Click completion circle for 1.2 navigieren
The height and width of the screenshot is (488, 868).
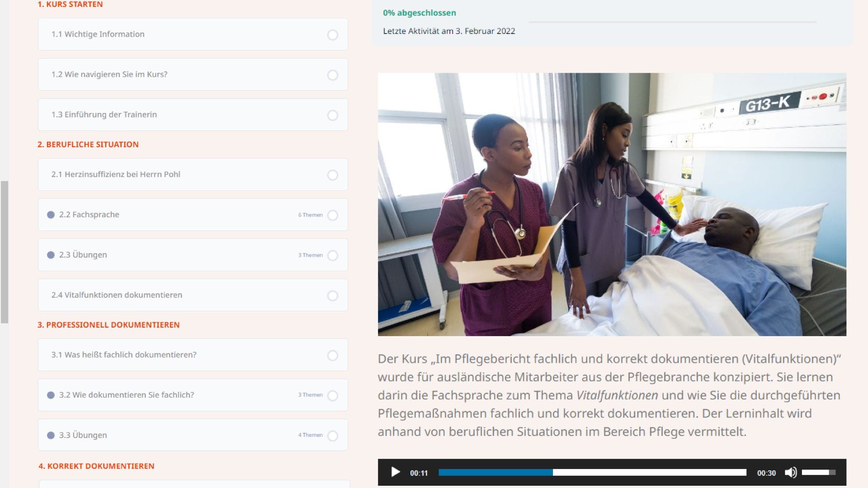332,75
